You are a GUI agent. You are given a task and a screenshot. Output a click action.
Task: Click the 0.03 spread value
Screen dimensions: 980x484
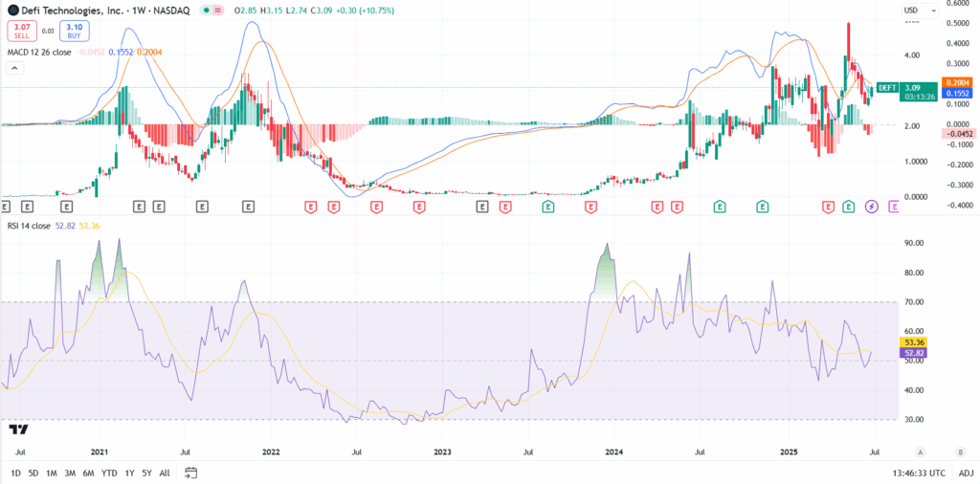[48, 31]
